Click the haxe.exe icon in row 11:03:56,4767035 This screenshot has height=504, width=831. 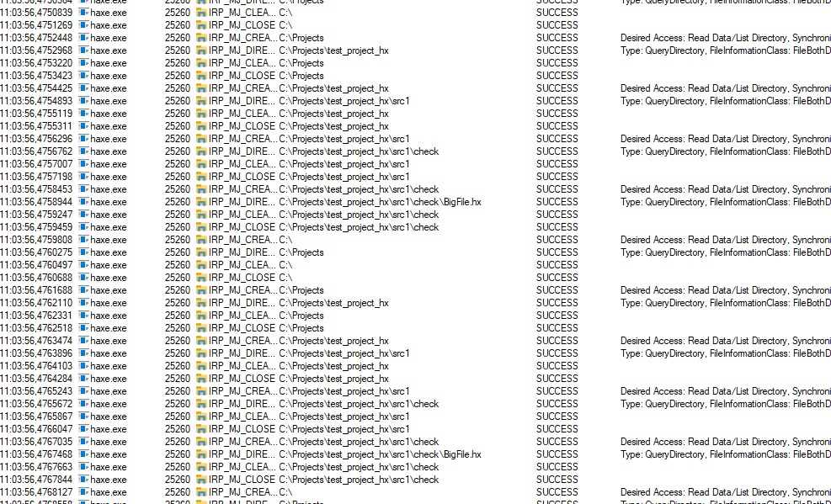point(83,442)
